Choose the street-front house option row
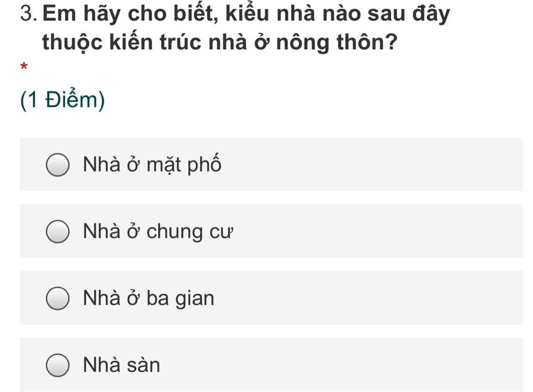Image resolution: width=533 pixels, height=392 pixels. click(271, 164)
